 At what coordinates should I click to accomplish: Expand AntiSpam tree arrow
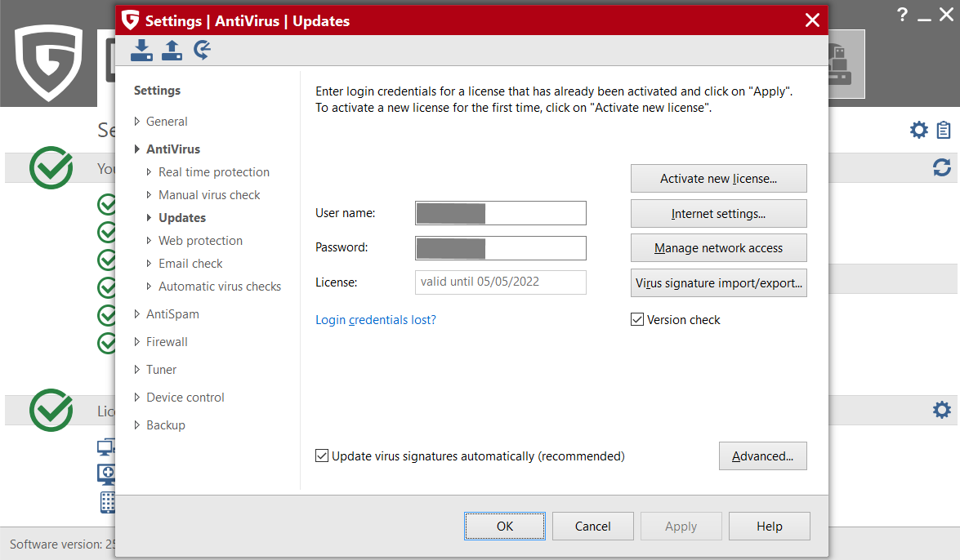(x=136, y=314)
